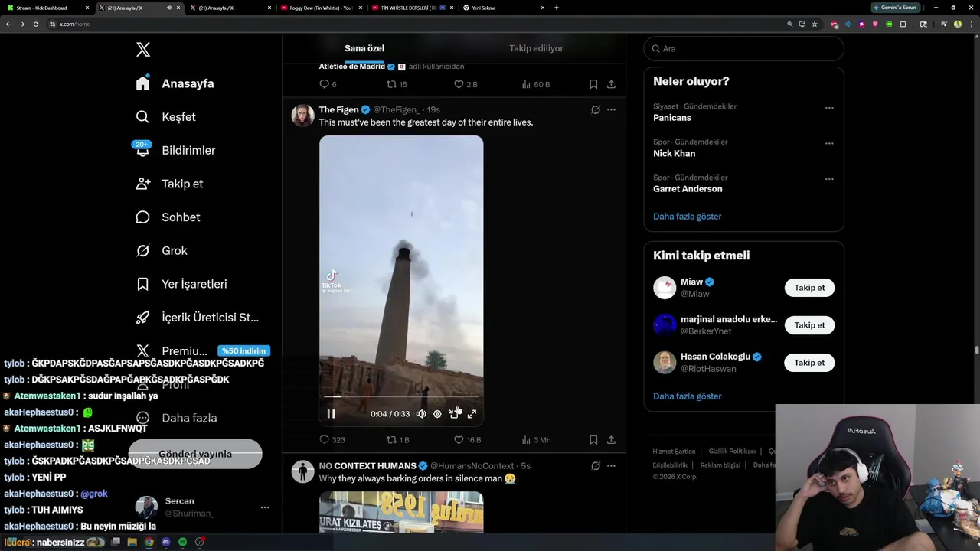Follow Hasan Colakoglu with Takip et
980x551 pixels.
[x=809, y=363]
